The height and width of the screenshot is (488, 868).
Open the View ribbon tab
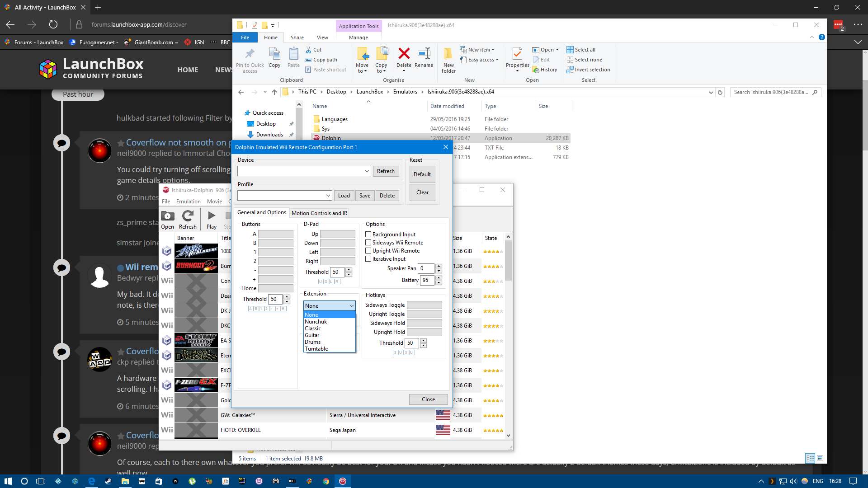322,38
